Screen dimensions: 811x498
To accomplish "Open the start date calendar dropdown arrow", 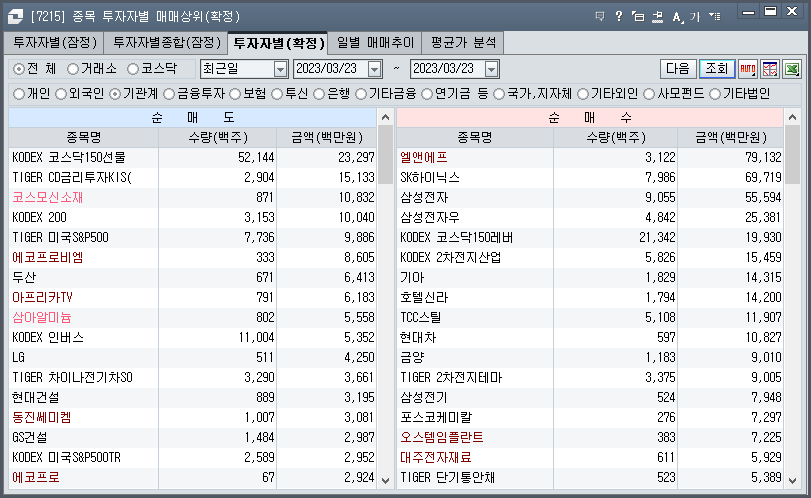I will (x=374, y=69).
